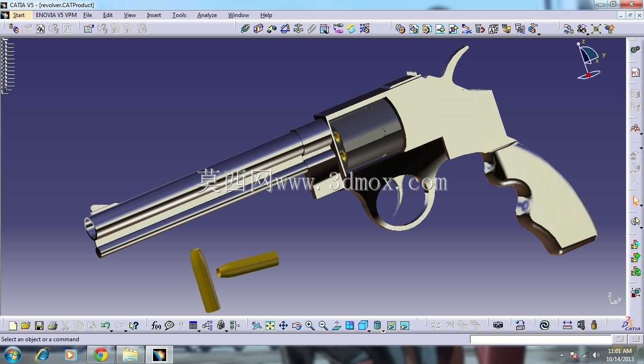Click the 3D compass in viewport

click(x=590, y=60)
